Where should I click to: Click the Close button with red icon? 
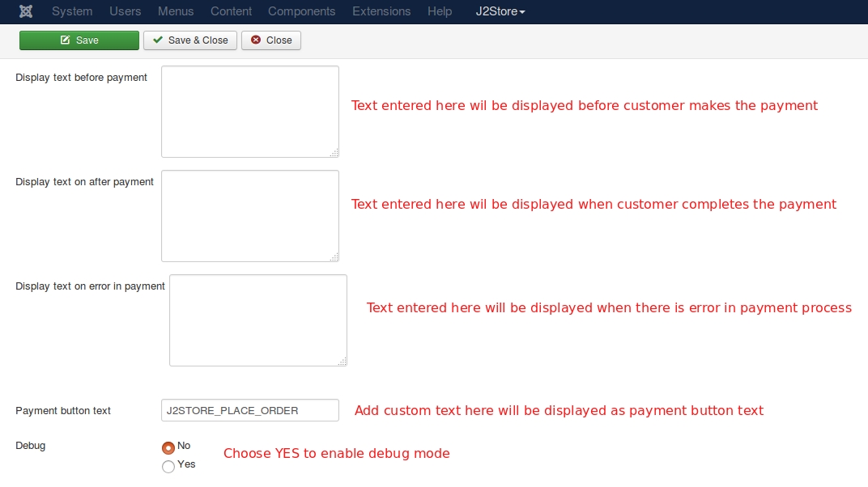pyautogui.click(x=271, y=40)
